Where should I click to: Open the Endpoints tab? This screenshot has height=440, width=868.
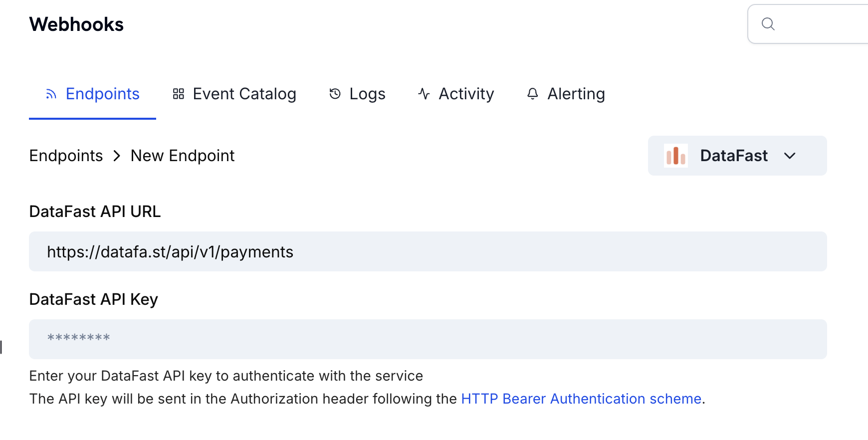tap(92, 94)
